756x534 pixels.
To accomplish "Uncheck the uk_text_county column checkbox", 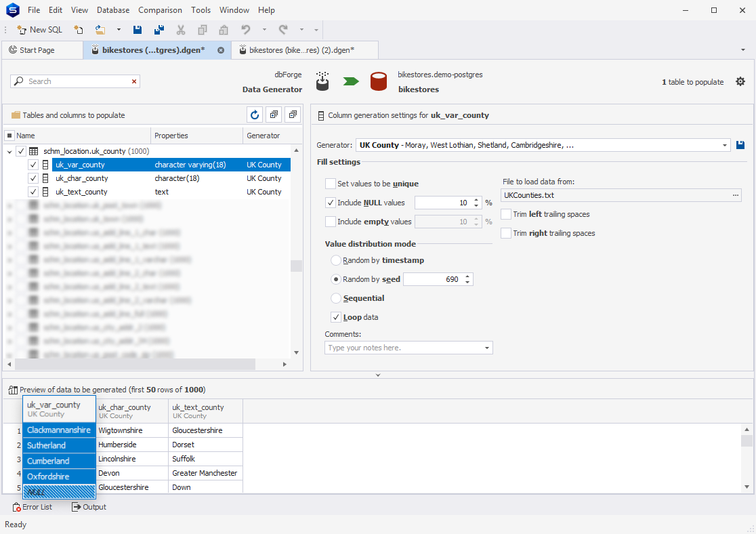I will 33,192.
